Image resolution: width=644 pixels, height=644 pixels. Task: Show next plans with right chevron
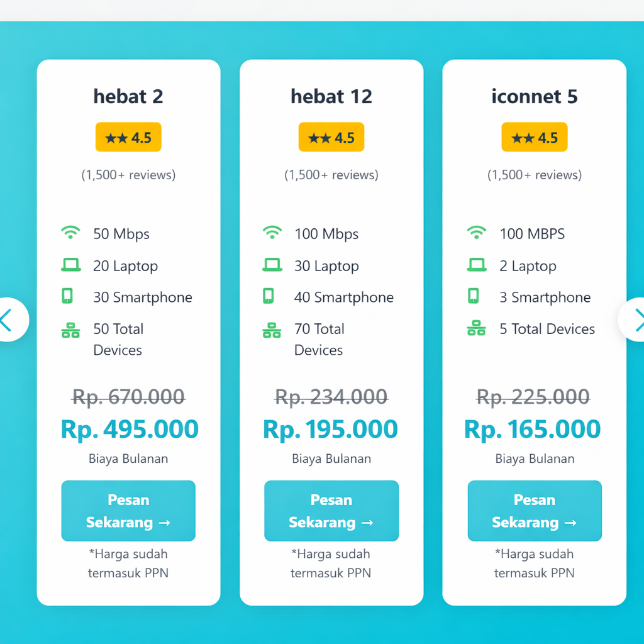point(633,319)
